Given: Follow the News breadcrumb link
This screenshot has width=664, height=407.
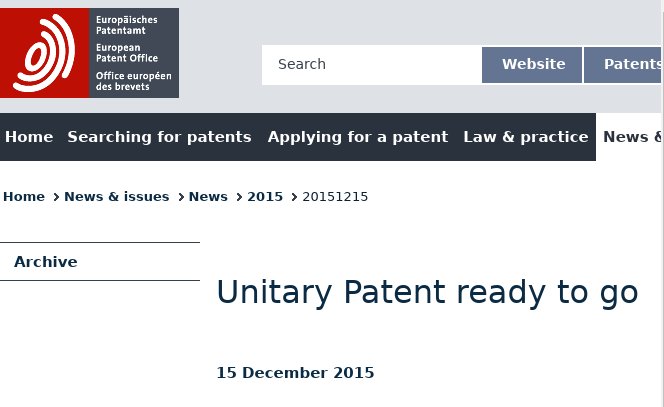Looking at the screenshot, I should click(208, 197).
